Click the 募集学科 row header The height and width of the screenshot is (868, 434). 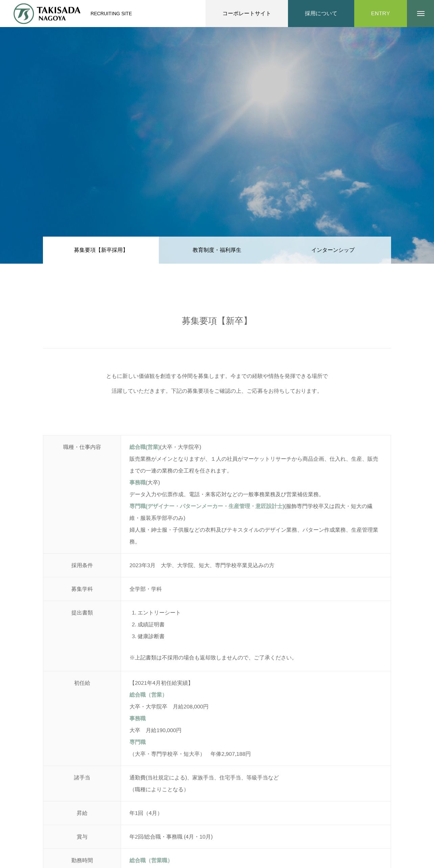click(82, 589)
